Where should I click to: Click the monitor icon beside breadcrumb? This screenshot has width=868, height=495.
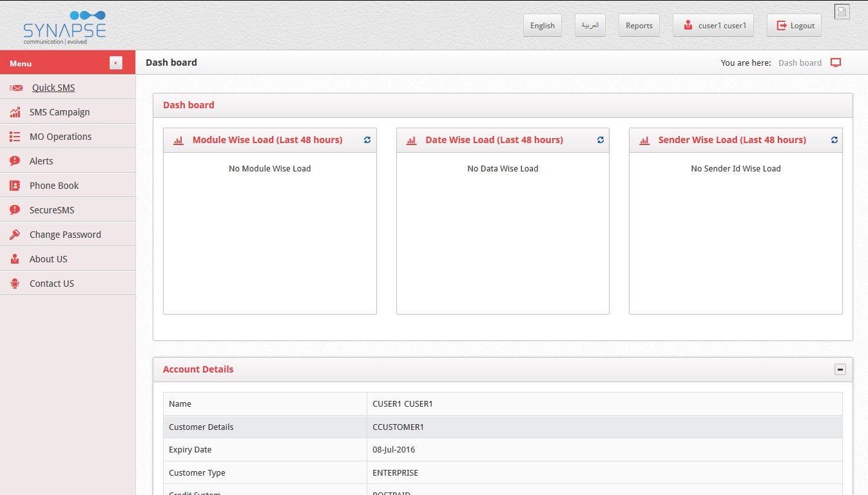point(836,63)
